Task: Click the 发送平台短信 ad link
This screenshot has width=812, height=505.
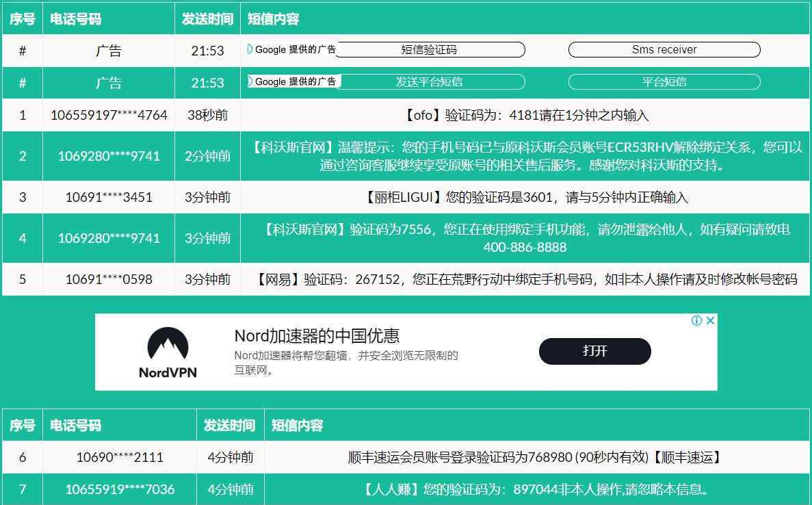Action: pos(431,82)
